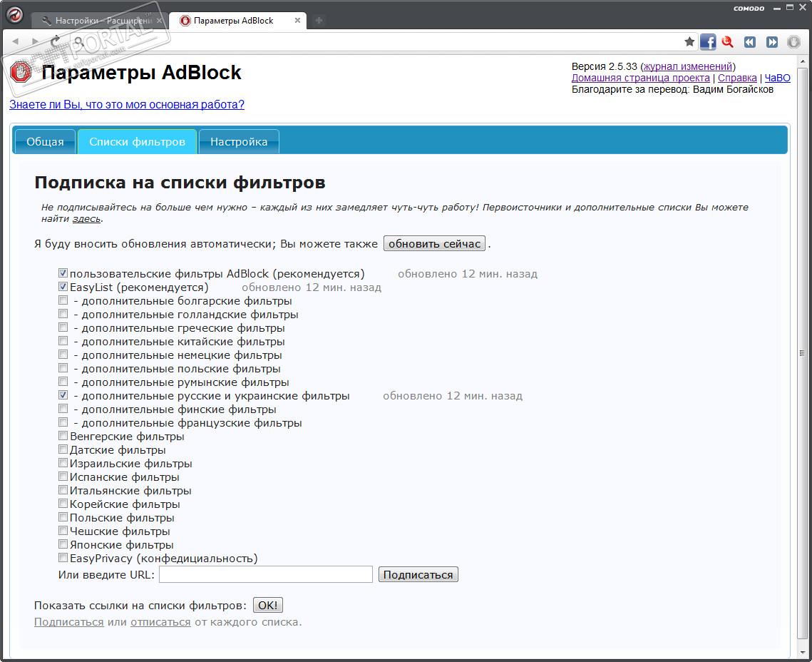
Task: Open Знаете ли Вы, что это моя основная работа link
Action: coord(127,104)
